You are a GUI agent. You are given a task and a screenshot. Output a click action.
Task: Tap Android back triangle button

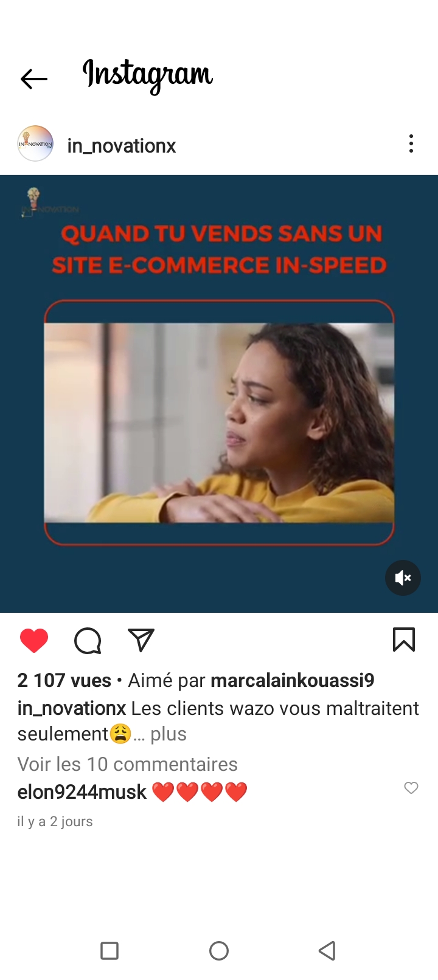[327, 951]
